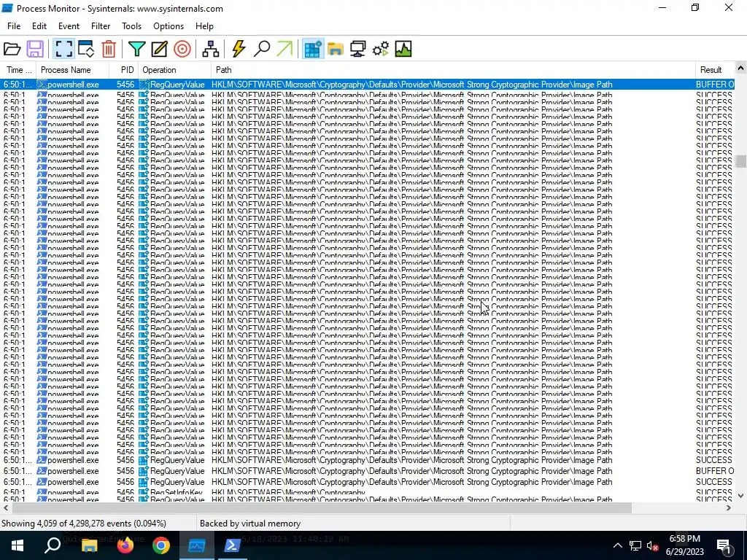Image resolution: width=747 pixels, height=560 pixels.
Task: Click the horizontal scrollbar thumb
Action: (322, 508)
